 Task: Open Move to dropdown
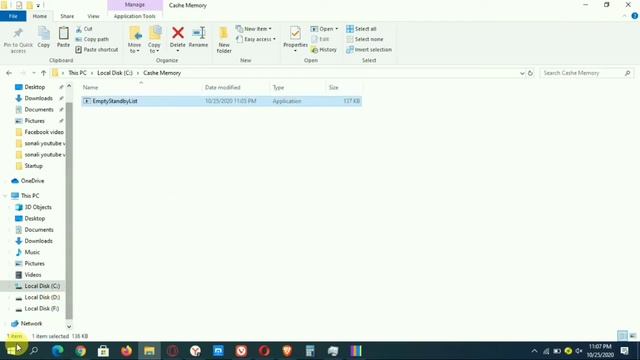tap(135, 40)
